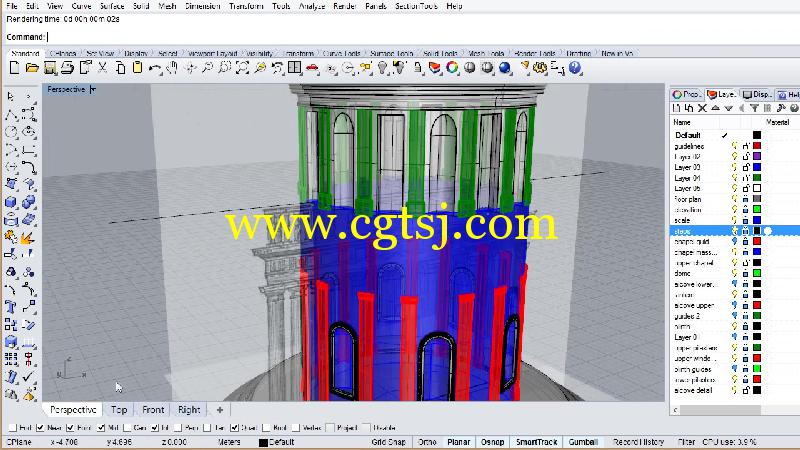
Task: Select the Box solid tool in left toolbar
Action: click(x=11, y=202)
